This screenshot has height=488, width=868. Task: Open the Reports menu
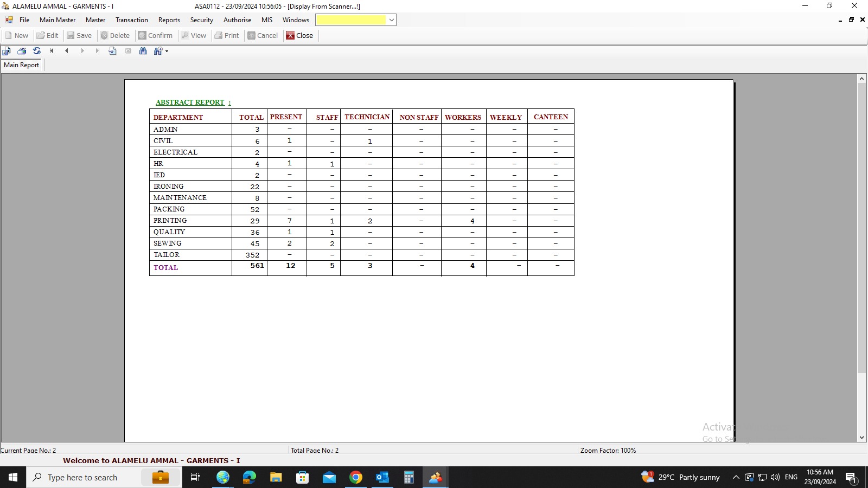click(x=169, y=20)
